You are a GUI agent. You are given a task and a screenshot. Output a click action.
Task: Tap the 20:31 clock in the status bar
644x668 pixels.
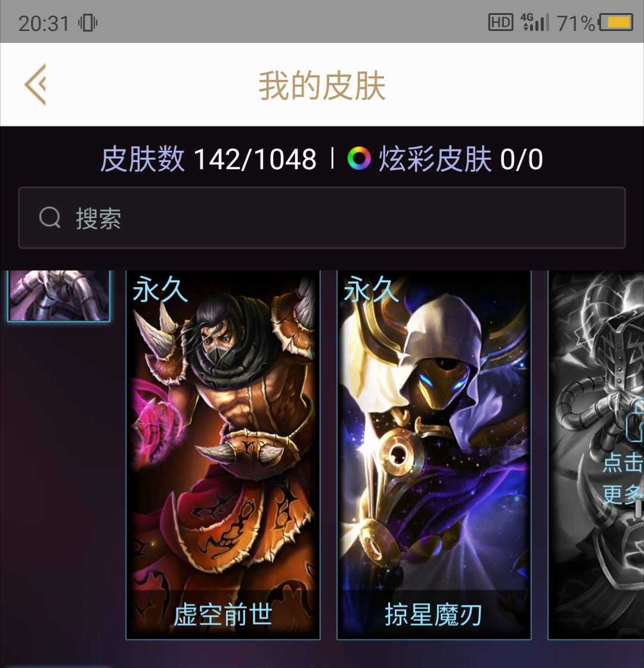(x=44, y=23)
